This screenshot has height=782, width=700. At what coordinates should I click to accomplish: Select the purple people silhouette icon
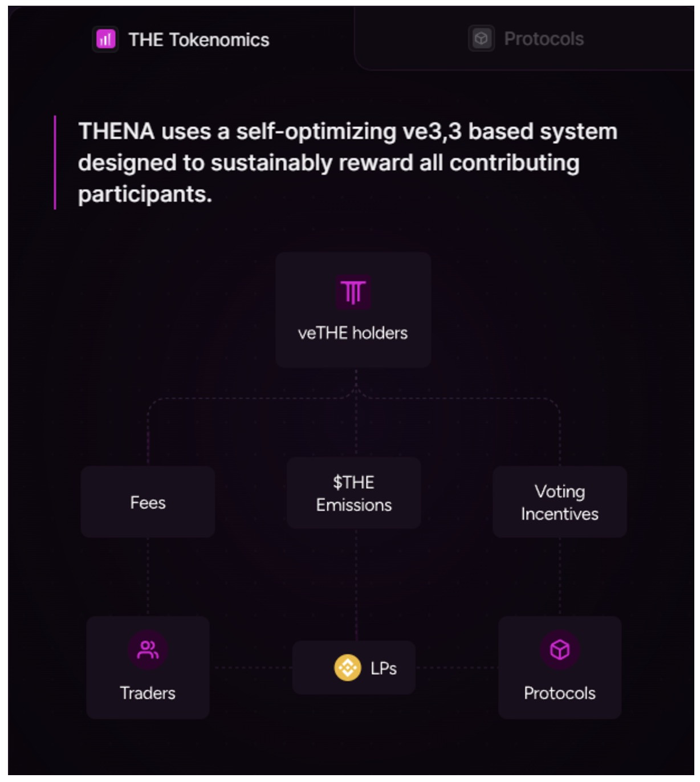tap(148, 649)
